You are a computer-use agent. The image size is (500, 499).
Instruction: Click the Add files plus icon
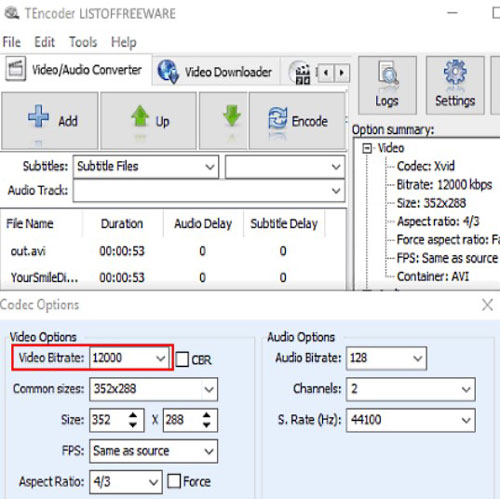[38, 116]
